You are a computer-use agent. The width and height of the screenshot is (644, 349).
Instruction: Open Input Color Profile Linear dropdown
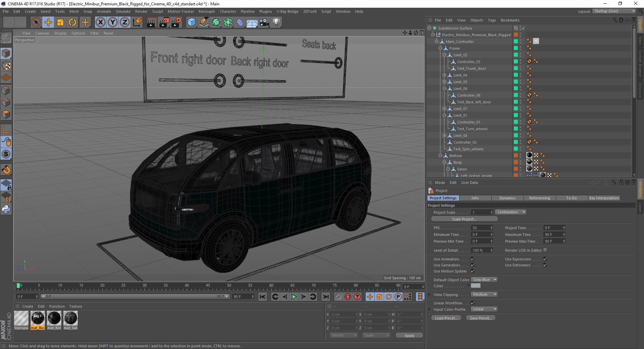tap(484, 309)
